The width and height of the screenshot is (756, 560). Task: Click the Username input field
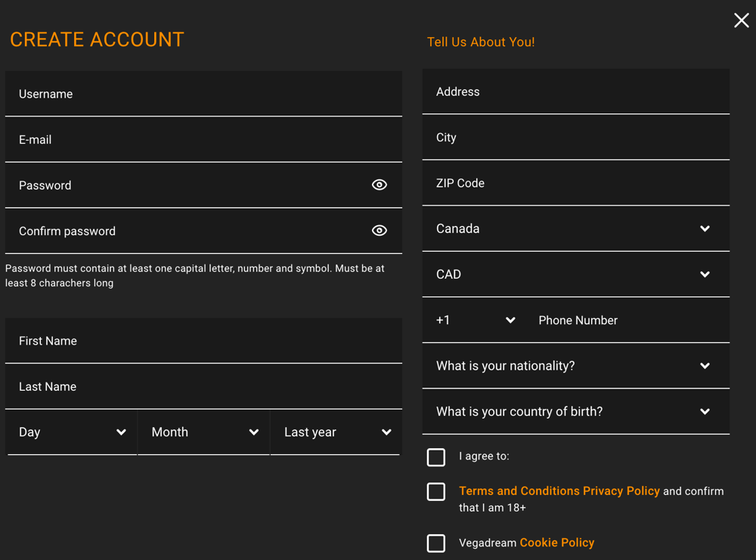pos(203,94)
